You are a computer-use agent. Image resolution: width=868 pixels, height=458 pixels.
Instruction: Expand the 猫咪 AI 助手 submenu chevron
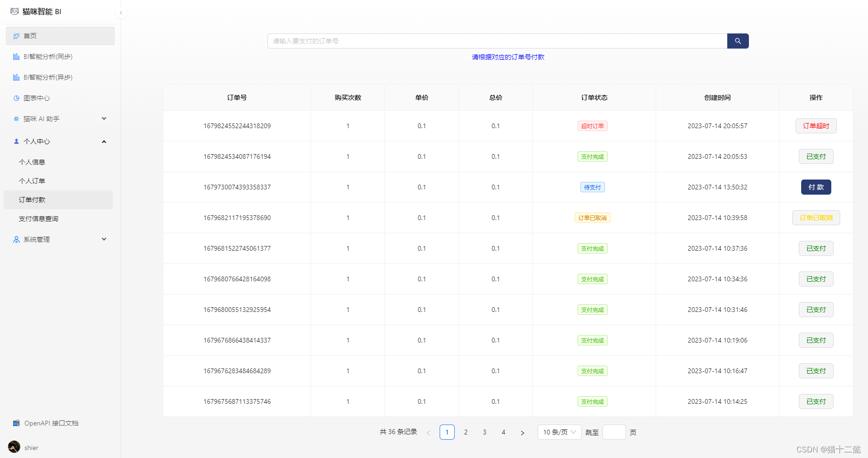104,119
